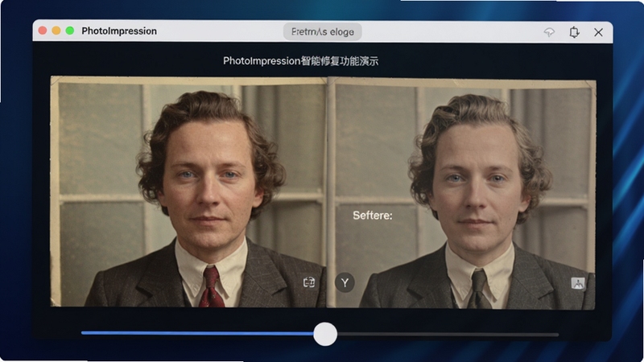This screenshot has height=362, width=644.
Task: Click the white slider handle
Action: 325,334
